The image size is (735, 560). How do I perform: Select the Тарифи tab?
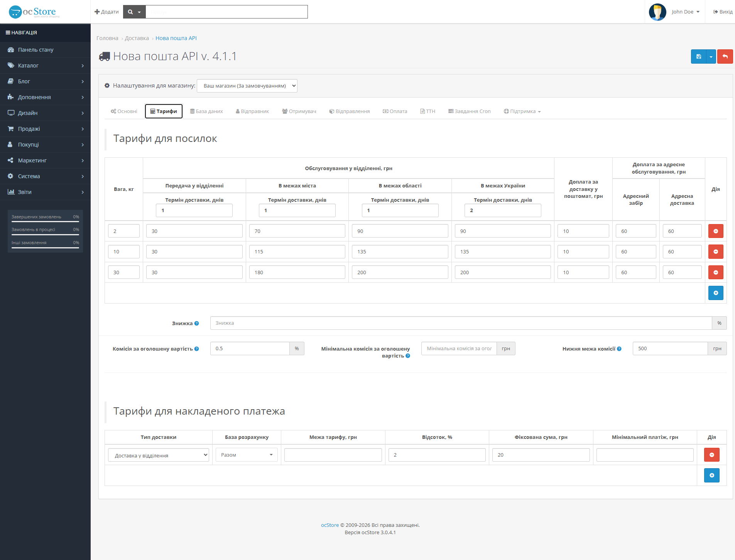point(164,111)
